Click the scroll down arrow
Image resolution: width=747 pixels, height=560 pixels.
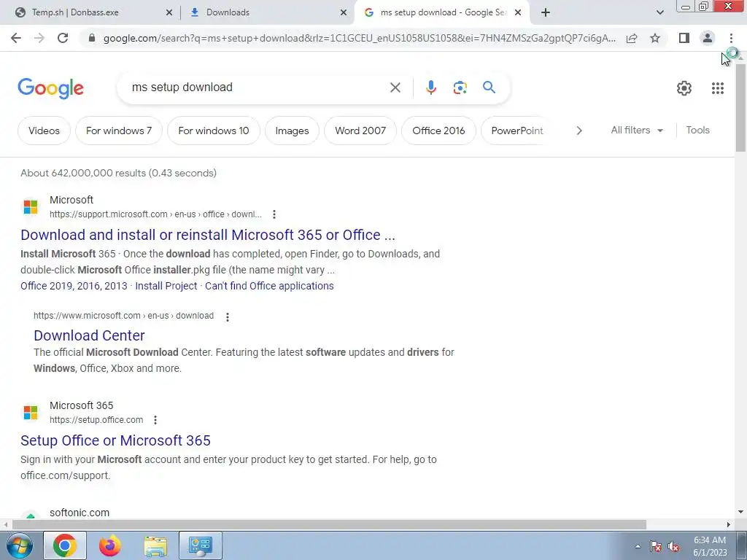740,513
